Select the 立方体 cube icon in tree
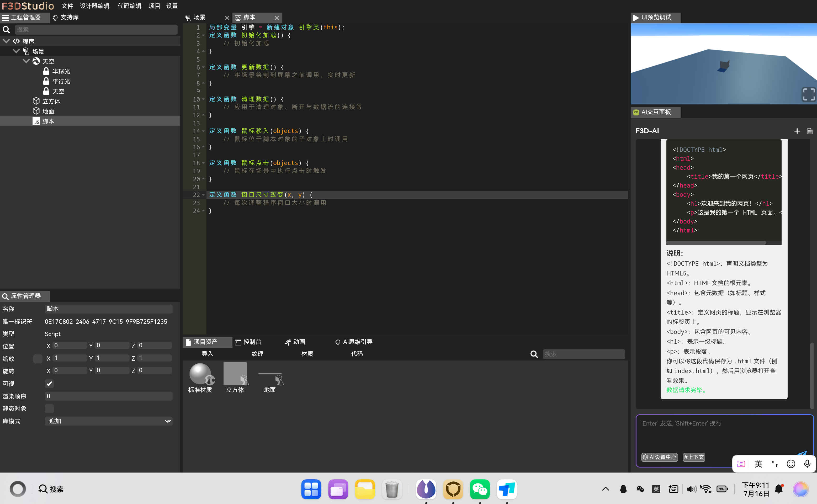The image size is (817, 504). point(36,101)
